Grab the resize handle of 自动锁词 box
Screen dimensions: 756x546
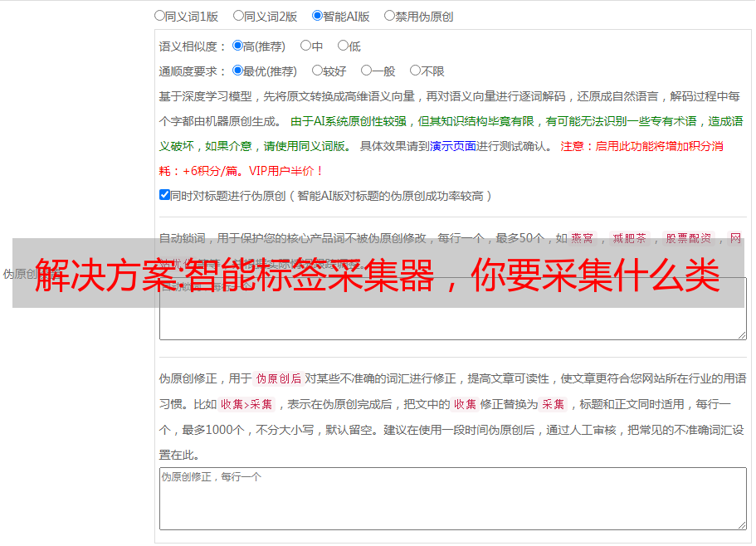[742, 335]
